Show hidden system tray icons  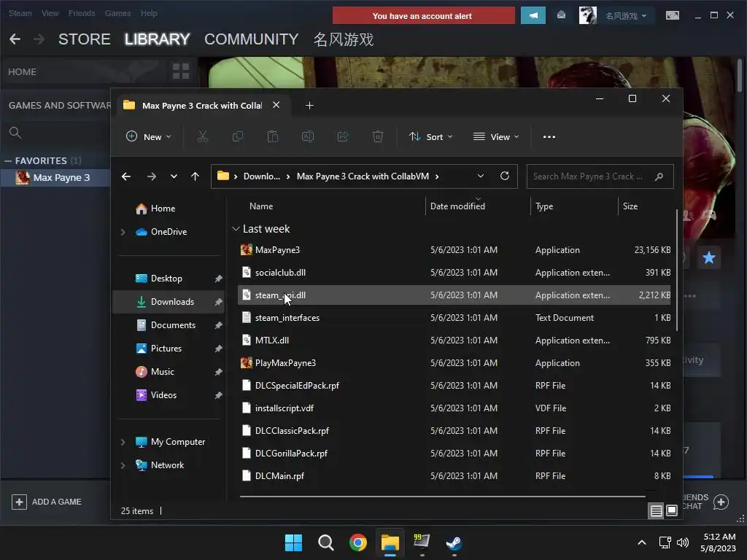[x=642, y=542]
